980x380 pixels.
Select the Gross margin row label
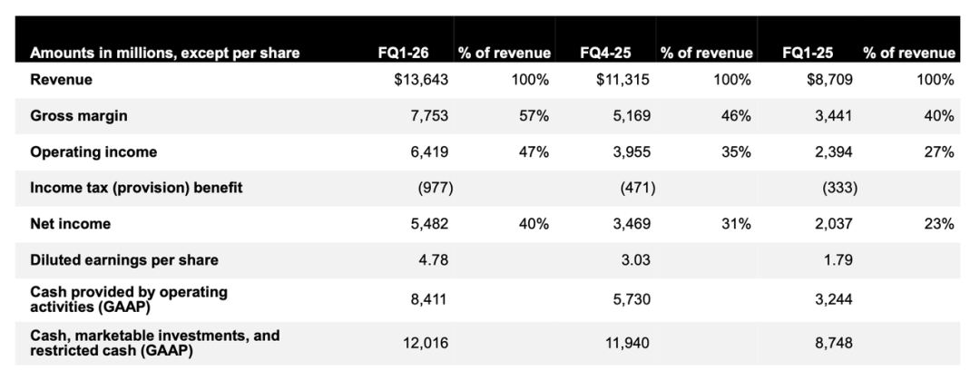[80, 116]
